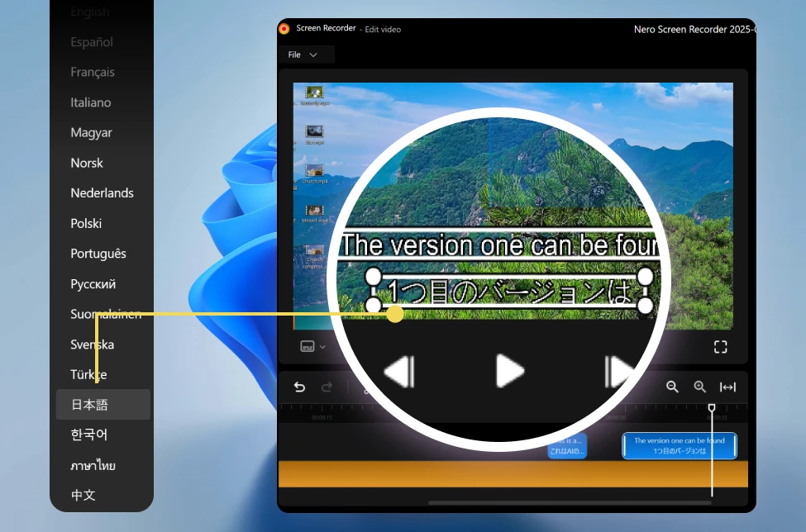Click the English subtitle line in preview
Screen dimensions: 806x532
pos(499,245)
